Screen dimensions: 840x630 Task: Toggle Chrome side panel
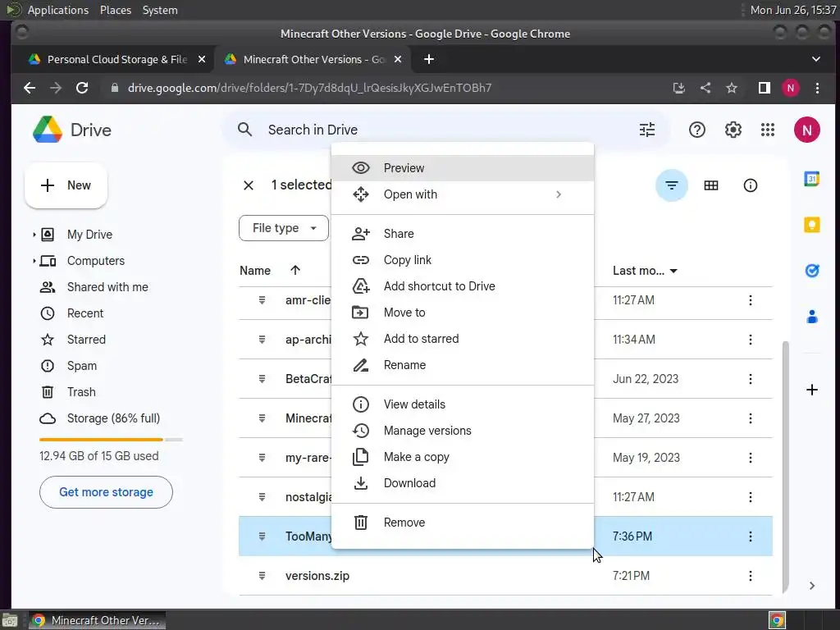click(x=764, y=88)
